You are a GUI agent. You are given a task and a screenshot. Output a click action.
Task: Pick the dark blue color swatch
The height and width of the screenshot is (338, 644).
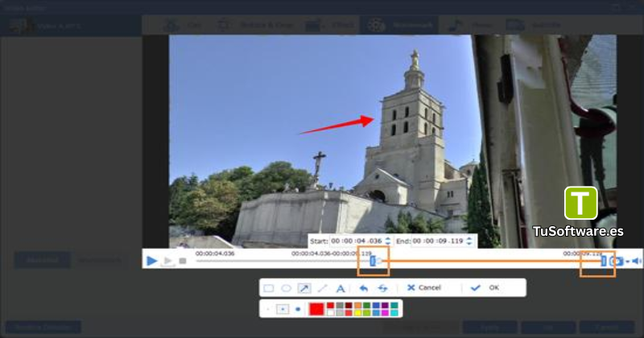376,306
